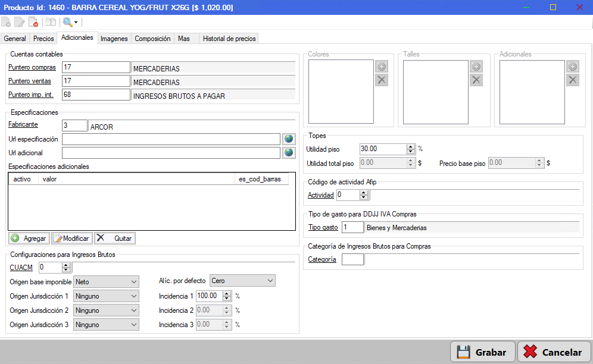593x364 pixels.
Task: Click the new product toolbar icon
Action: pyautogui.click(x=6, y=22)
